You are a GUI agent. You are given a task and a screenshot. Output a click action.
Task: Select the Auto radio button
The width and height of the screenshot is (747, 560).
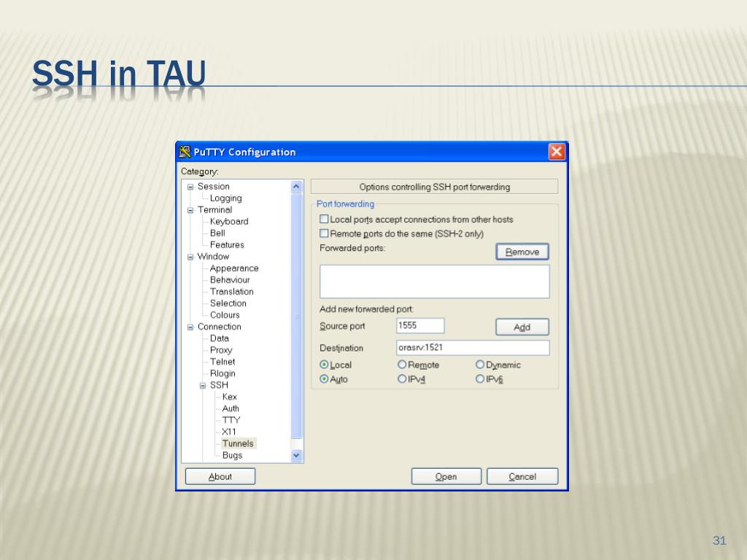point(324,379)
